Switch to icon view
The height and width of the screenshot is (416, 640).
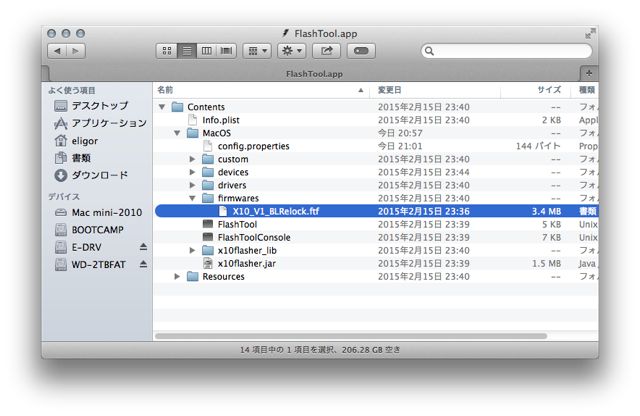point(167,51)
